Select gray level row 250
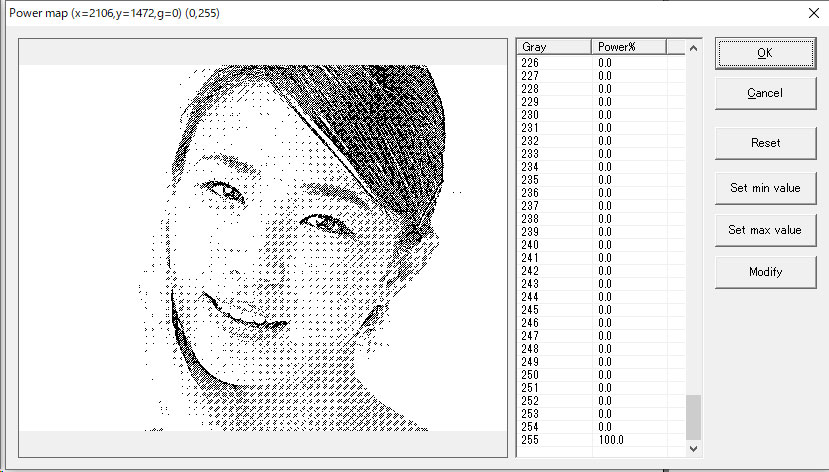The height and width of the screenshot is (472, 829). coord(601,375)
